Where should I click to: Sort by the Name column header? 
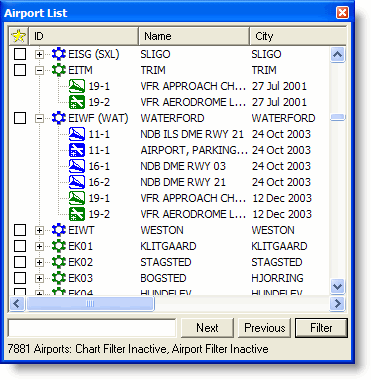(194, 36)
